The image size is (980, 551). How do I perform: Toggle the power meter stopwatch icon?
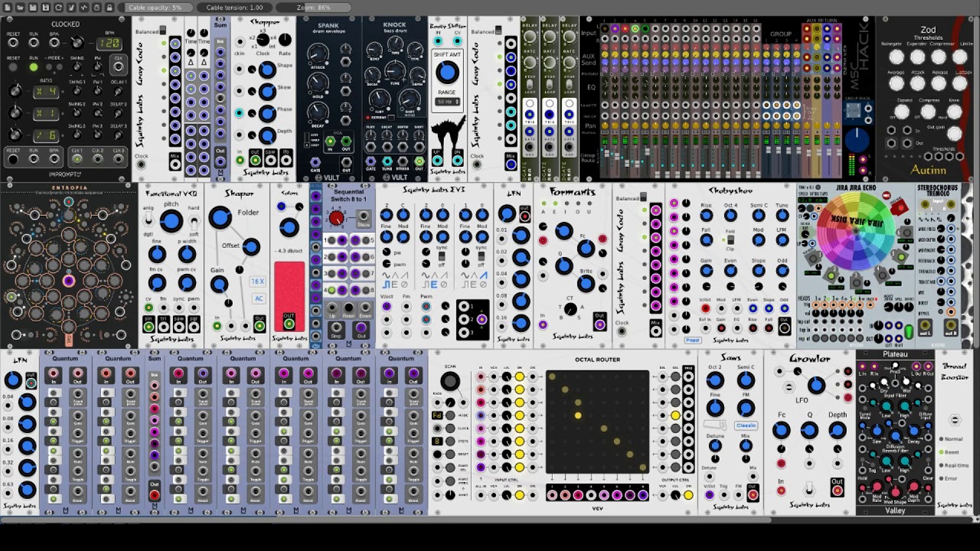(97, 8)
